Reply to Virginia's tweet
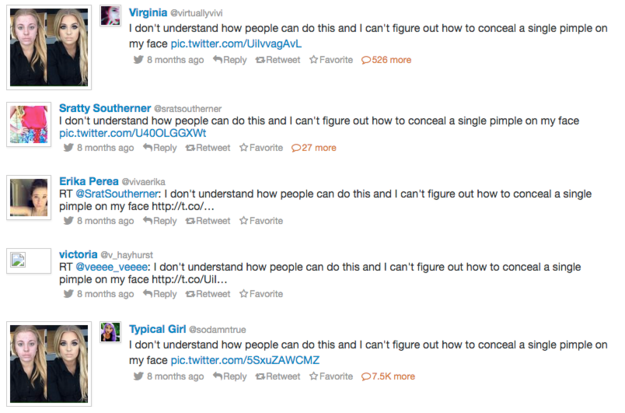Screen dimensions: 625x413 coord(230,60)
